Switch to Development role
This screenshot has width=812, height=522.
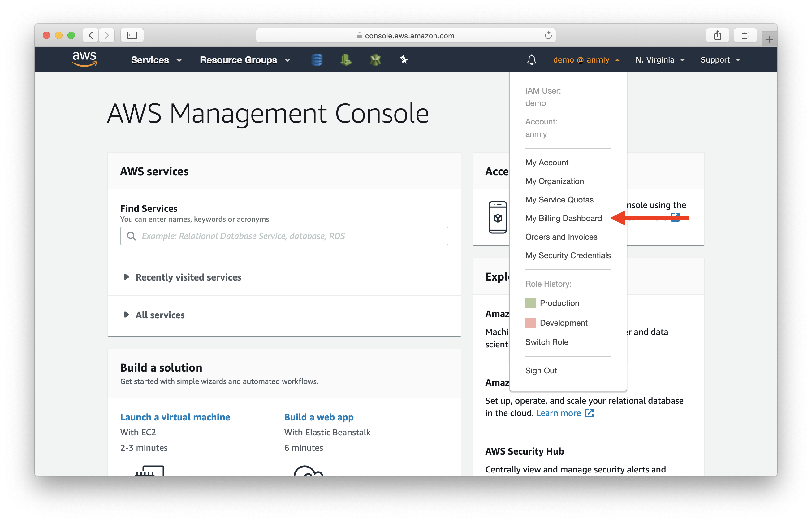click(x=564, y=323)
